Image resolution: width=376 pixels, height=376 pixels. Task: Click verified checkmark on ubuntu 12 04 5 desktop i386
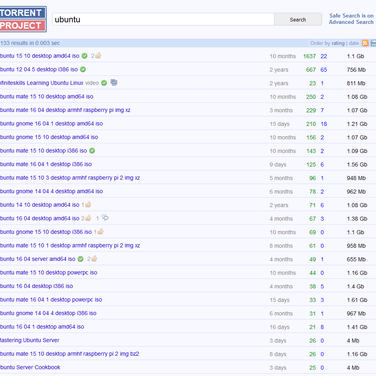click(x=83, y=69)
